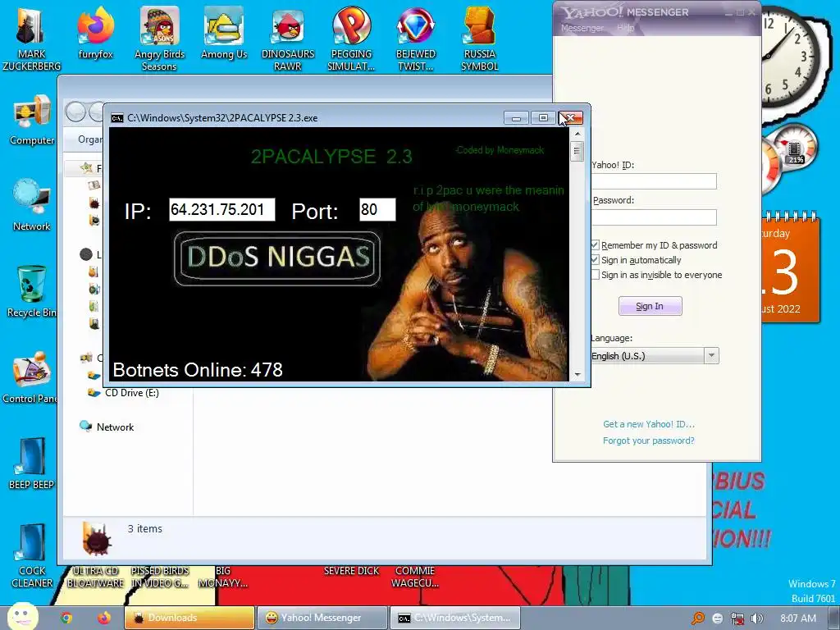Viewport: 840px width, 630px height.
Task: Open the MARK ZUCKERBERG desktop icon
Action: 31,38
